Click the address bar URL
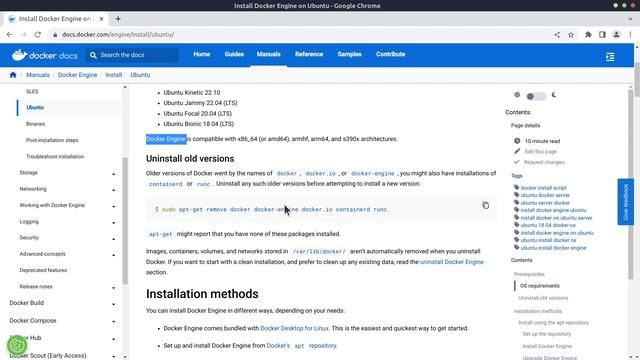The height and width of the screenshot is (360, 640). tap(118, 35)
